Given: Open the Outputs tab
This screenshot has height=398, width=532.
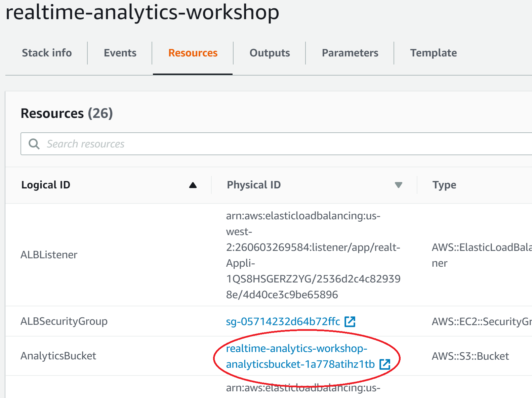Looking at the screenshot, I should (270, 53).
